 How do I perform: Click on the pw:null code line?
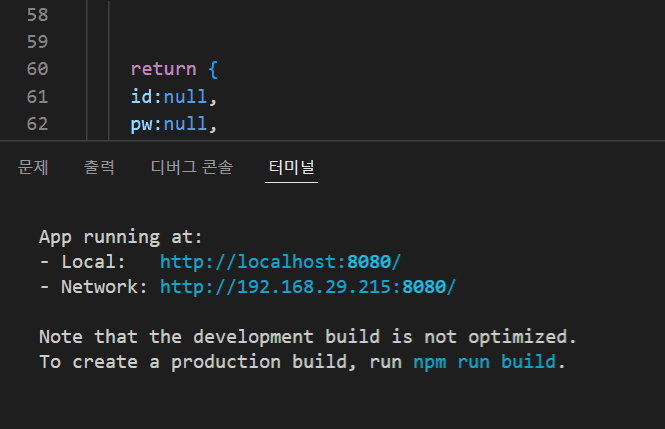(173, 124)
